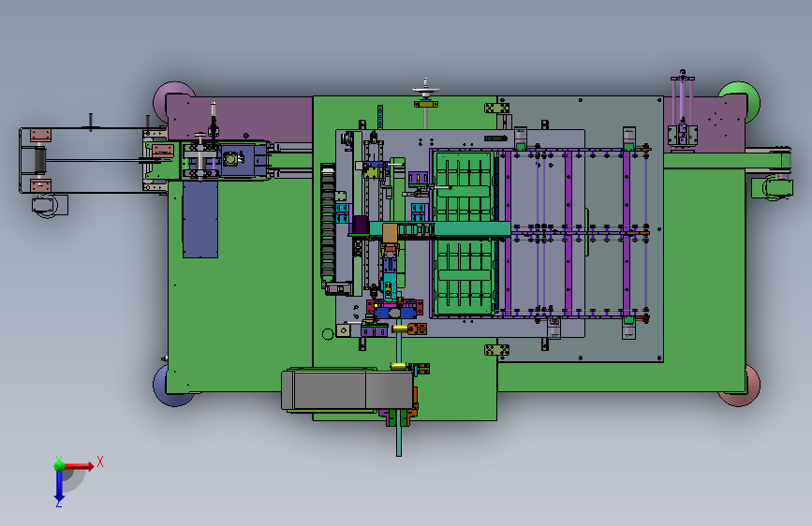Select the tan block on the gantry beam

pyautogui.click(x=390, y=233)
